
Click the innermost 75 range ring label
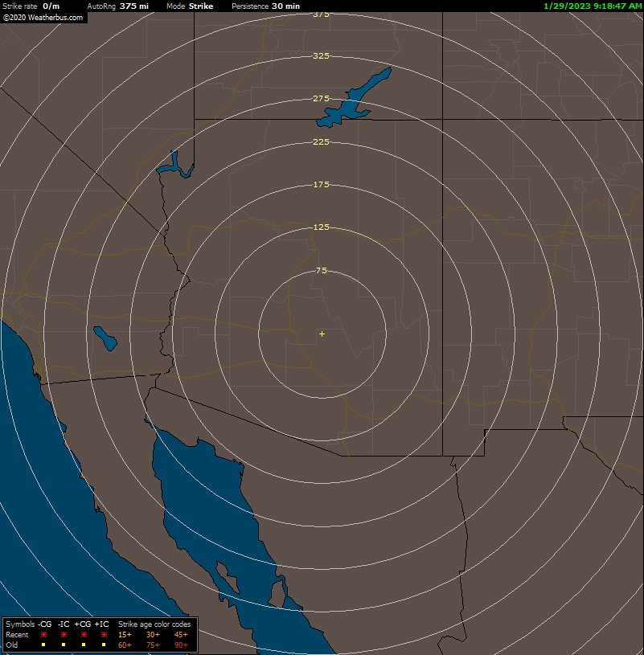[321, 270]
